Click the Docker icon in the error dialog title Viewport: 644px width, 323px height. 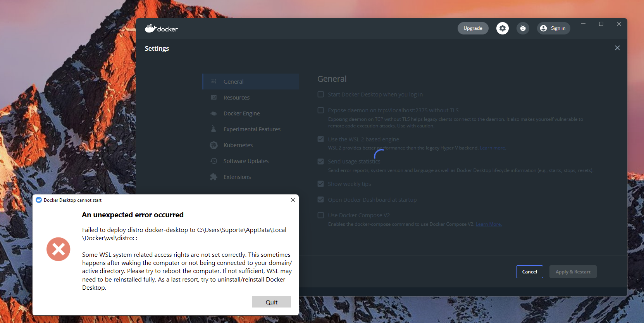(x=39, y=200)
